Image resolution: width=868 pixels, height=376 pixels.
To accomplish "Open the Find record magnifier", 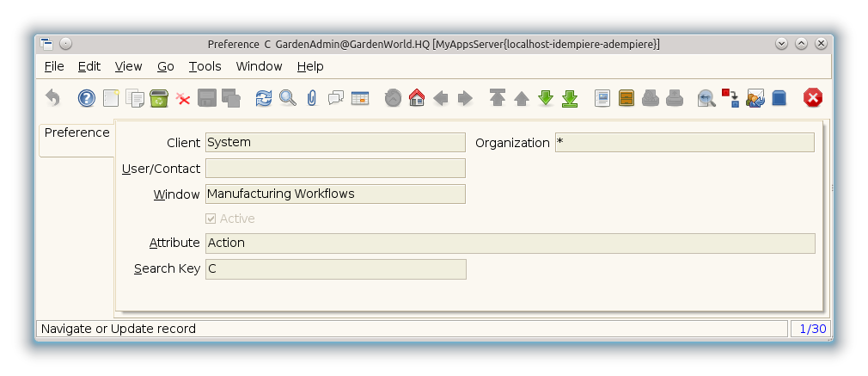I will point(288,98).
